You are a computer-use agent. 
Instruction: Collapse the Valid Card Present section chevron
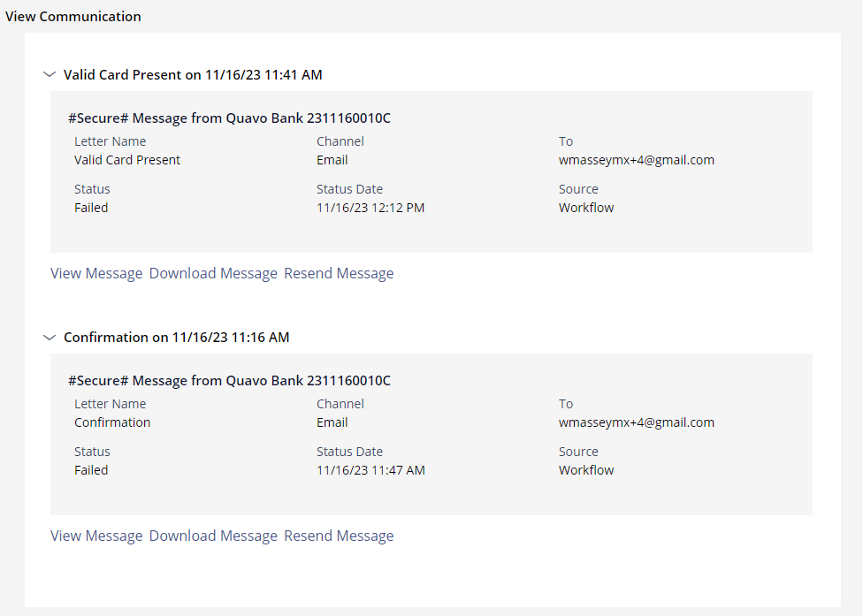(x=50, y=74)
